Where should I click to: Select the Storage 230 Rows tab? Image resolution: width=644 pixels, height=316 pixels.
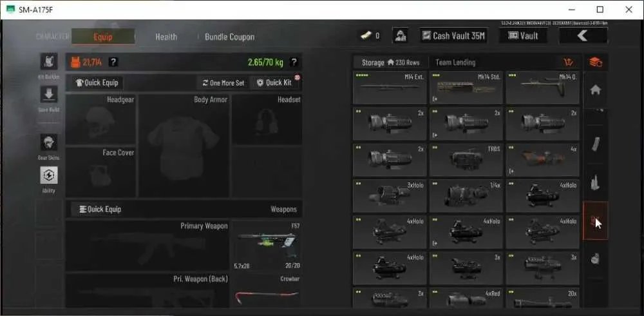click(391, 63)
